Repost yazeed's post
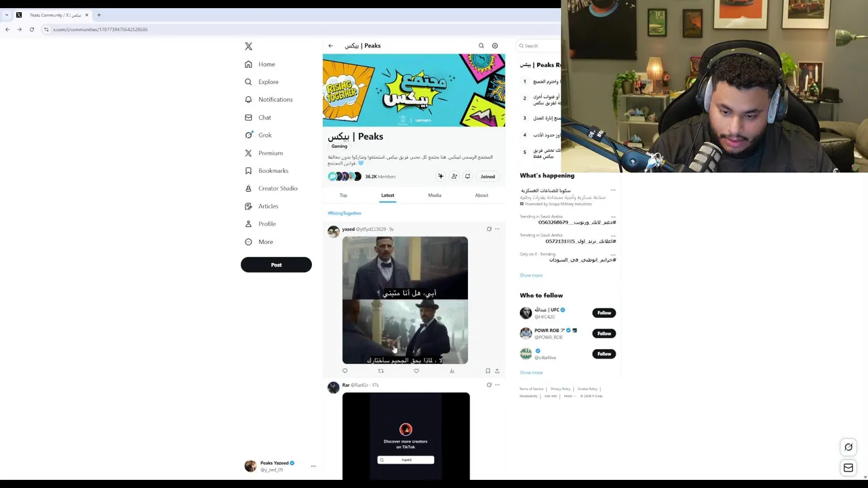868x488 pixels. pyautogui.click(x=380, y=371)
